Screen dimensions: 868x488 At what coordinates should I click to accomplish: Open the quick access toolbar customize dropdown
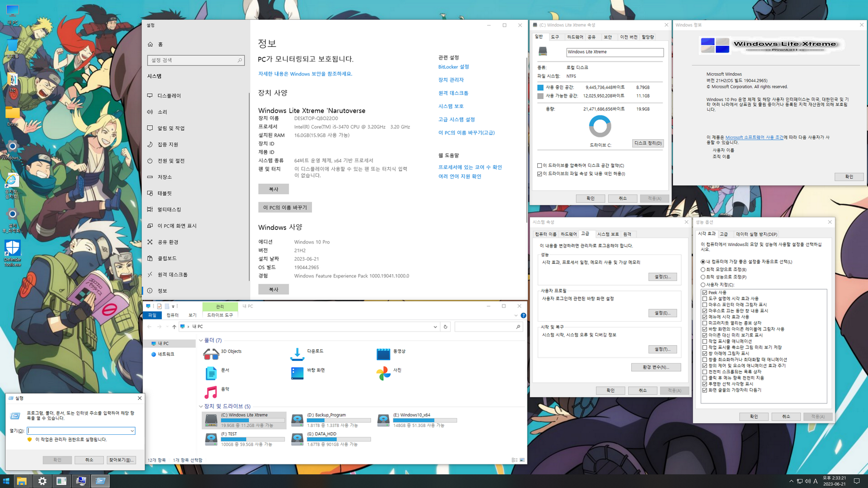[x=173, y=306]
